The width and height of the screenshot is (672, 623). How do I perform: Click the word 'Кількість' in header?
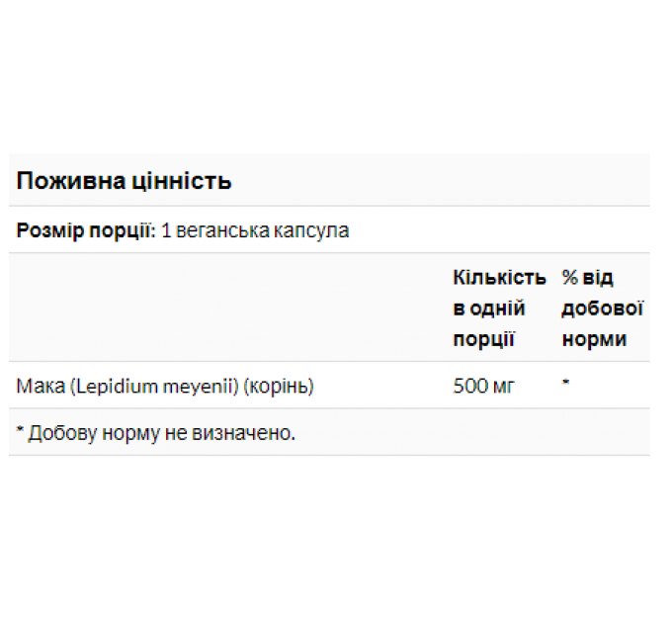pyautogui.click(x=499, y=278)
